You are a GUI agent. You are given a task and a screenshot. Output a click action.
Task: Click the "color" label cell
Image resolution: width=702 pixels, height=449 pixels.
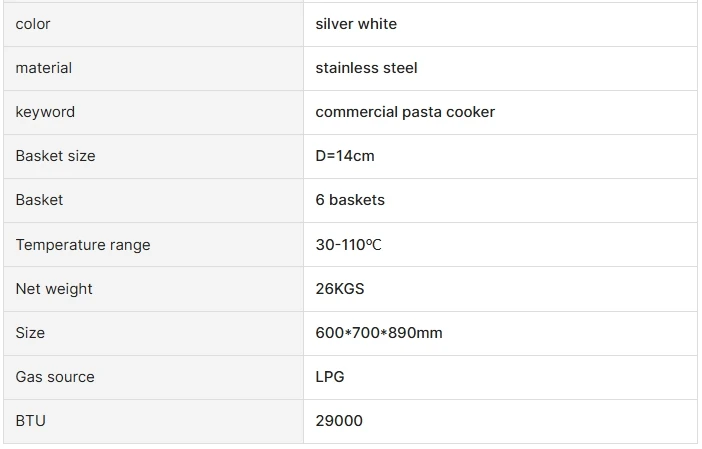(33, 24)
